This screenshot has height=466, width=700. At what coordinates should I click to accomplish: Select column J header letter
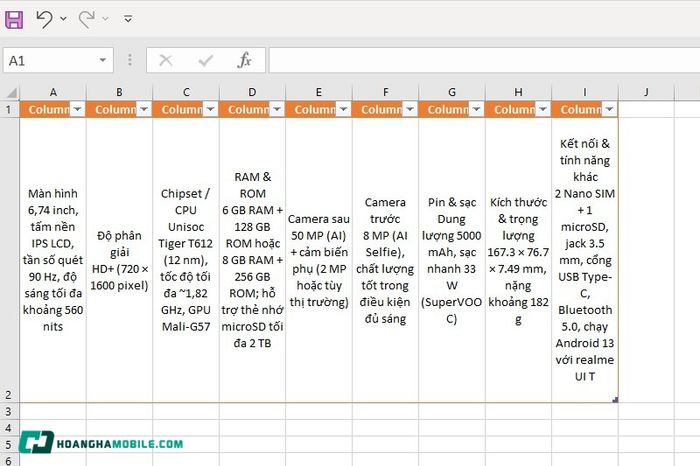pyautogui.click(x=646, y=92)
